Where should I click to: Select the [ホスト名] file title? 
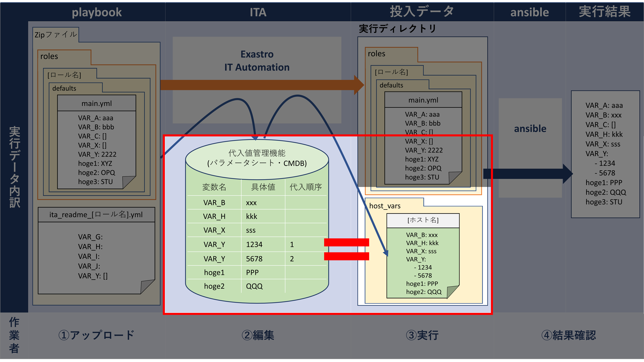(x=423, y=220)
